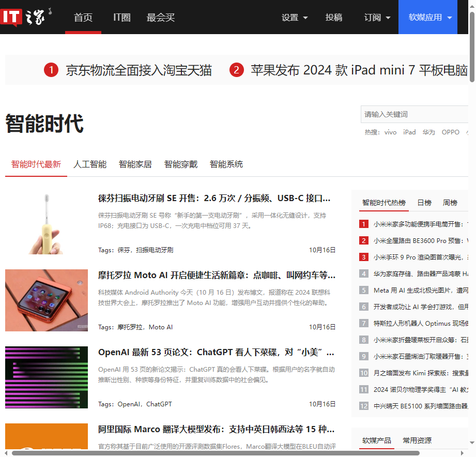
Task: Open ranked item 小米米家折叠暖菜板开启众筹
Action: click(421, 340)
